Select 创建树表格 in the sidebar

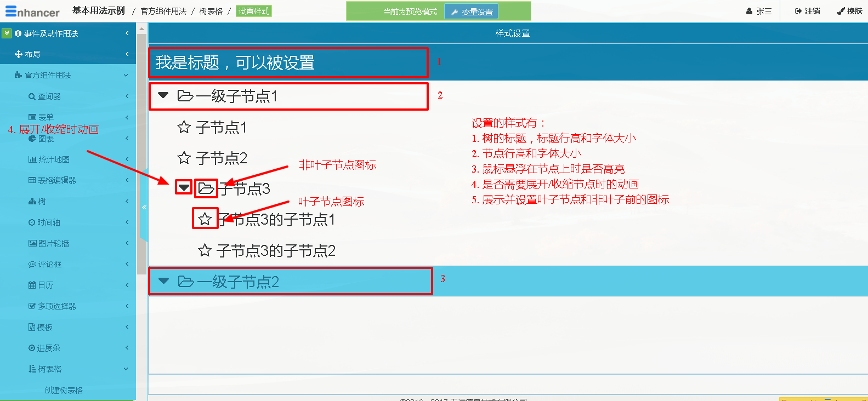click(x=64, y=390)
